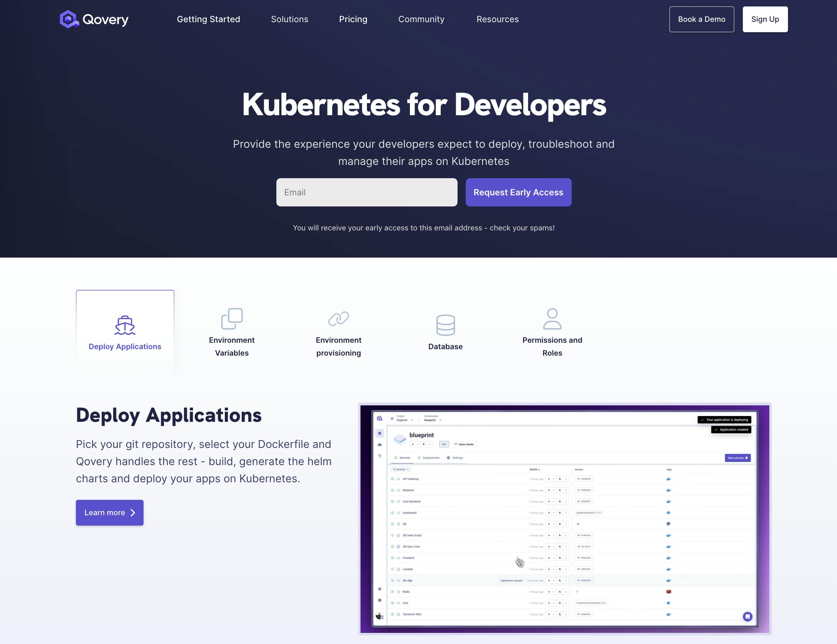Click the Kubernetes for Developers heading
837x644 pixels.
[424, 104]
